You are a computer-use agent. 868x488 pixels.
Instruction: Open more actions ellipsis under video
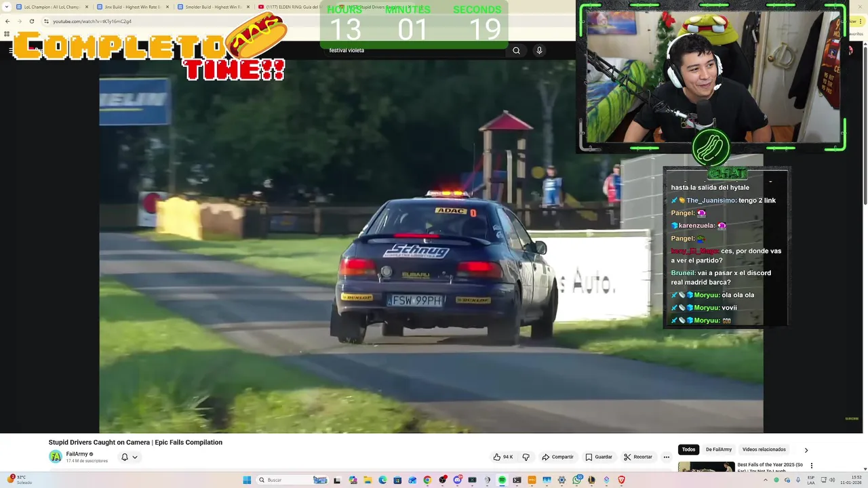click(x=667, y=457)
